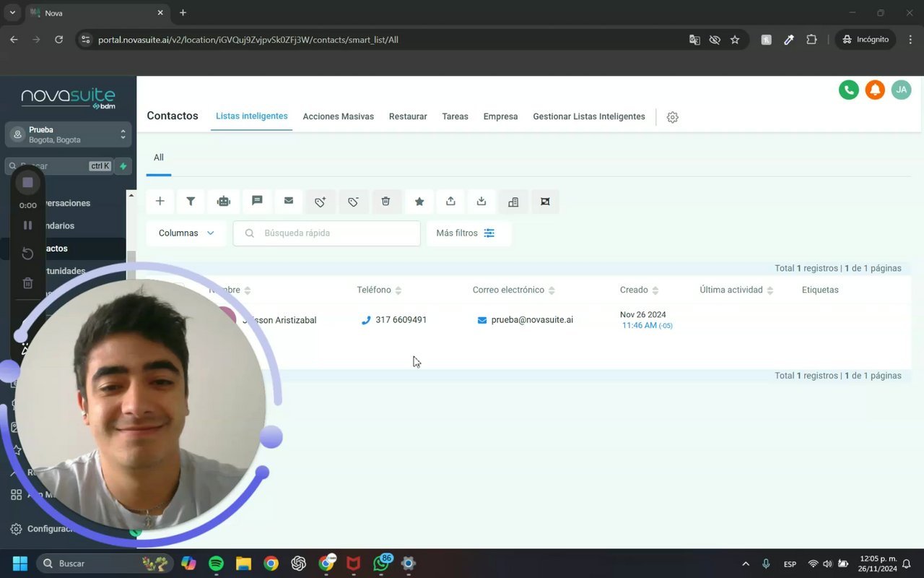Viewport: 924px width, 578px height.
Task: Expand the Prueba location switcher
Action: [x=69, y=135]
